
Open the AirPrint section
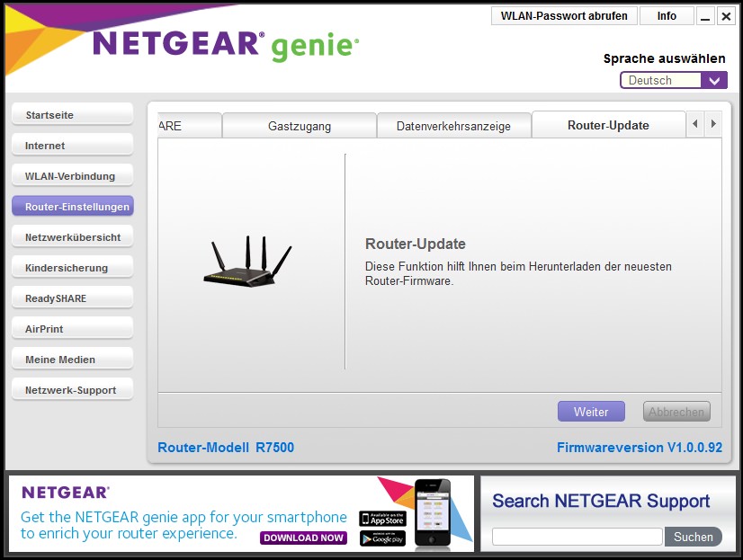click(x=73, y=328)
